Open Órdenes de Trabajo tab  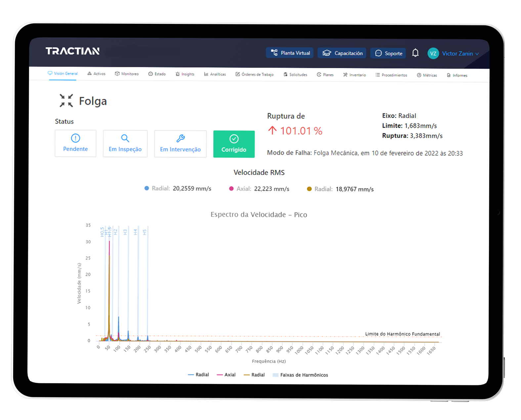(254, 74)
